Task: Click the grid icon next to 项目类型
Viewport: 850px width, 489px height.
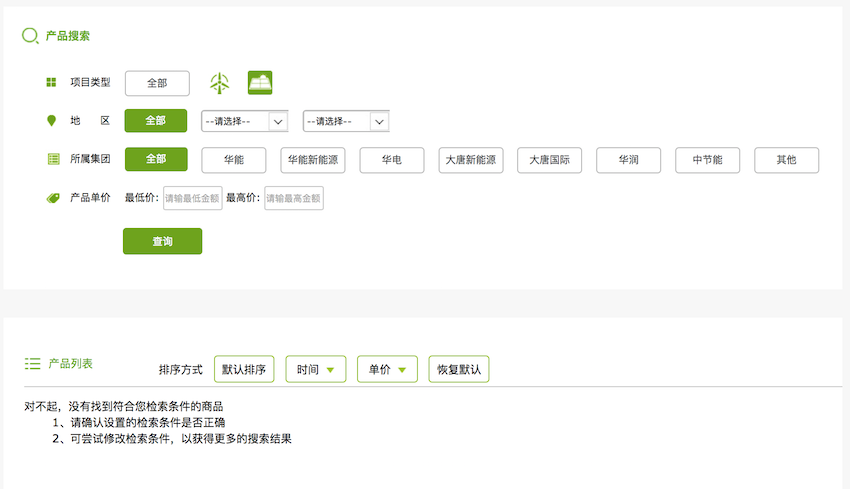Action: (51, 82)
